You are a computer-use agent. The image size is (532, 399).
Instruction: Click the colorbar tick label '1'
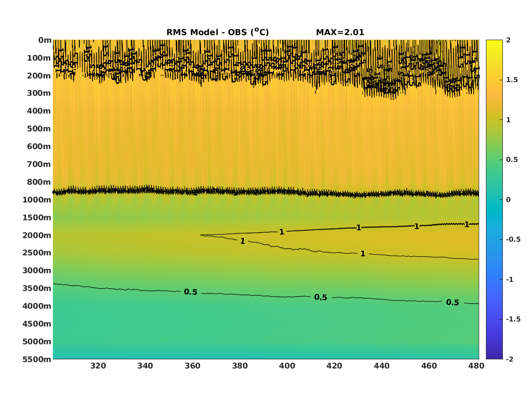(508, 120)
